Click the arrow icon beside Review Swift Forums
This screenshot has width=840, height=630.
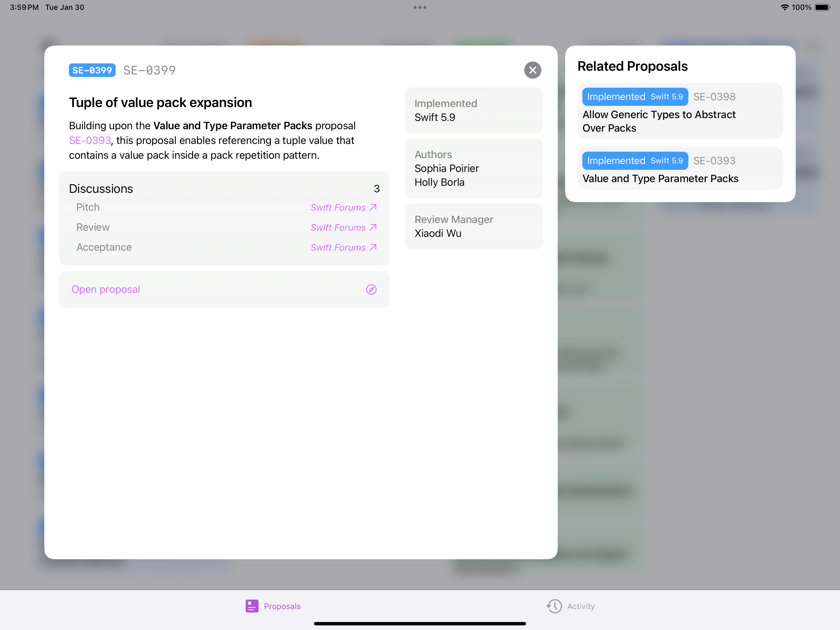(373, 227)
